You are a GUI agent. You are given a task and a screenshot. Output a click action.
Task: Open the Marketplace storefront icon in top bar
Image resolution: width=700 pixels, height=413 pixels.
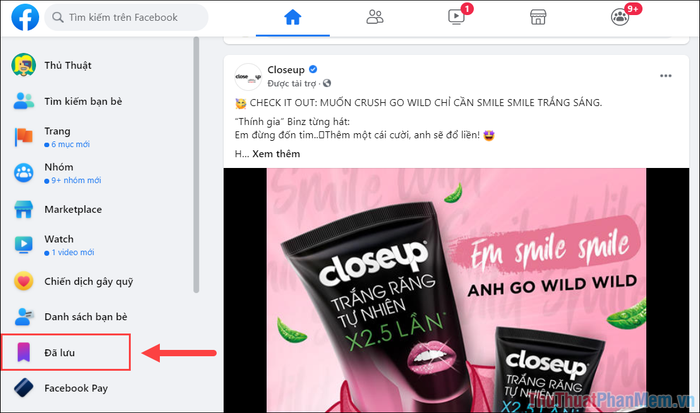pos(538,17)
